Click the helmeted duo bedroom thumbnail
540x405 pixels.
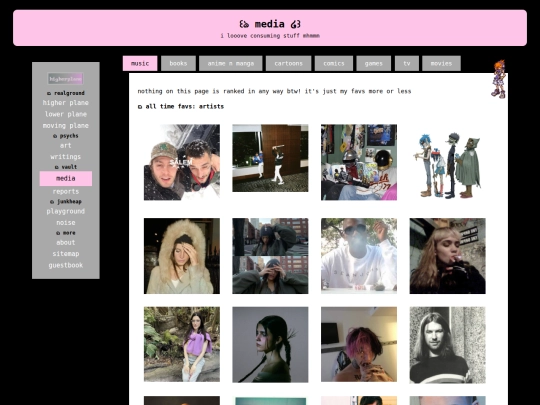tap(359, 162)
